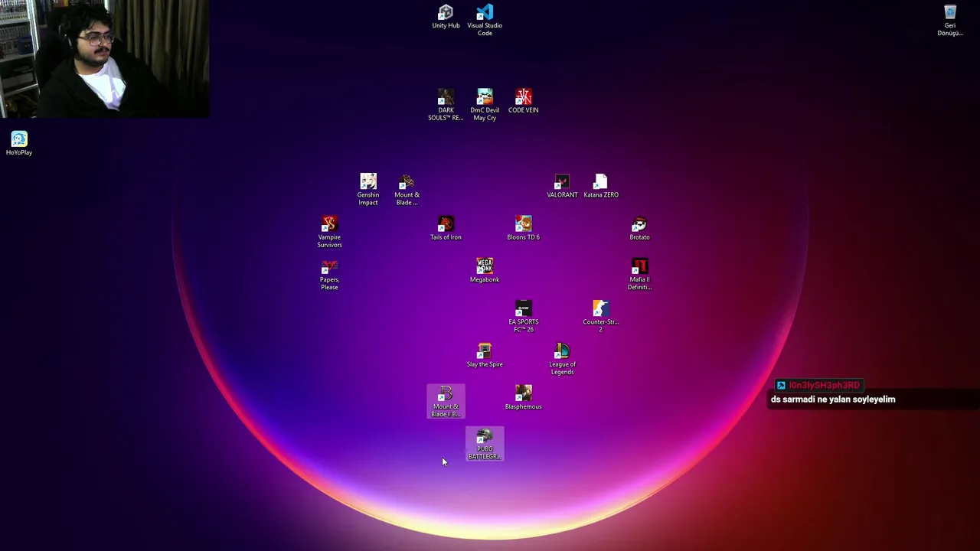Launch Visual Studio Code from desktop
Screen dimensions: 980x551
pos(485,20)
